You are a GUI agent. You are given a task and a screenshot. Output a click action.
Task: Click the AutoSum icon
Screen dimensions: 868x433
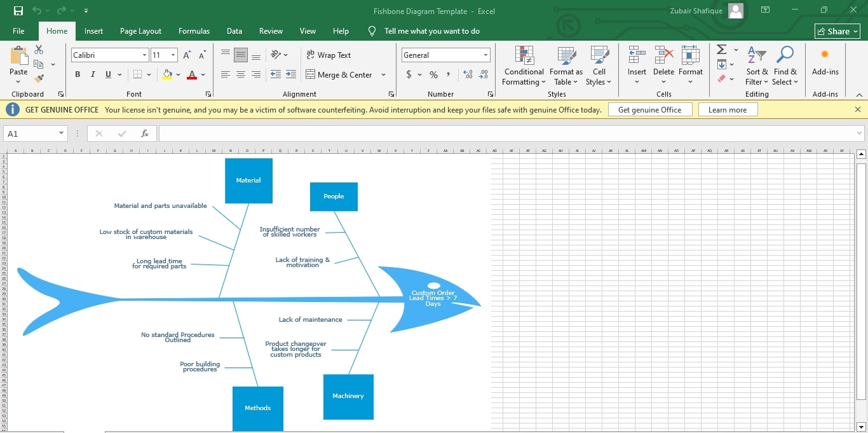click(x=722, y=50)
